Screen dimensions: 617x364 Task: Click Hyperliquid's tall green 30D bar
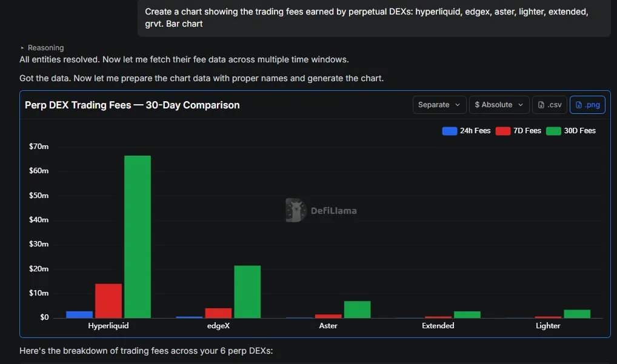[136, 236]
